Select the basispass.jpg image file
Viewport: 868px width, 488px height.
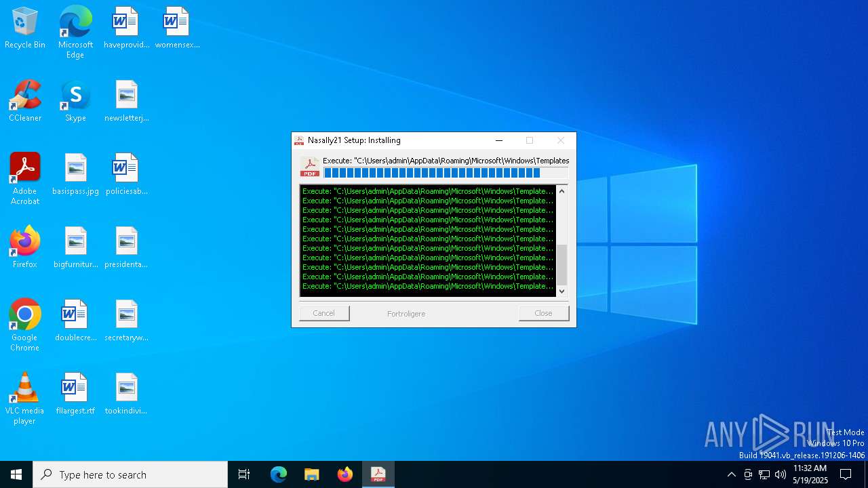(75, 174)
